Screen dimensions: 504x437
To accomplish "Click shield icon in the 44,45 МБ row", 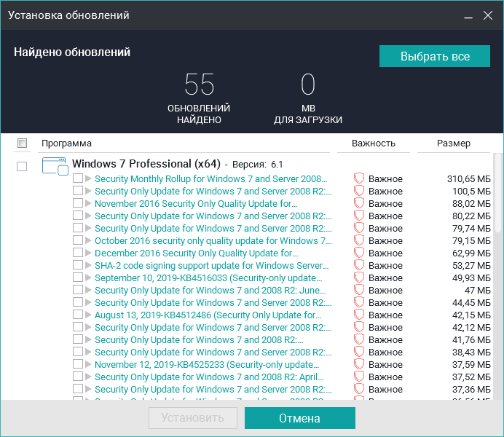I will 359,302.
